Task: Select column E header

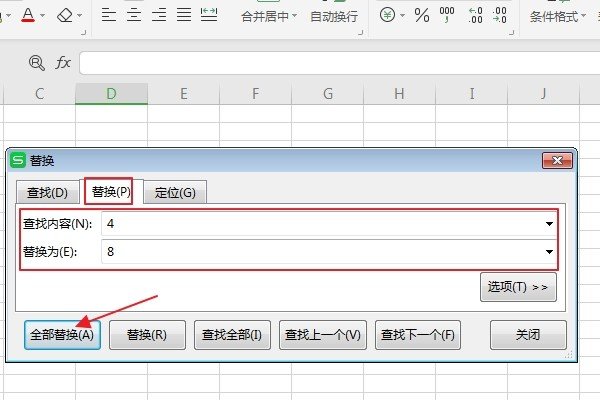Action: (184, 94)
